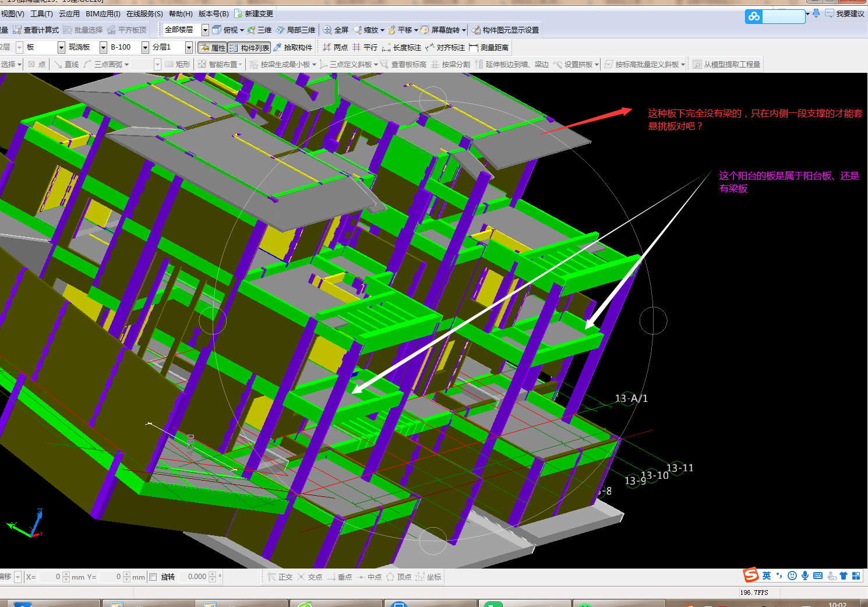This screenshot has width=868, height=607.
Task: Click the 平齐板顶 tool icon
Action: [x=111, y=30]
